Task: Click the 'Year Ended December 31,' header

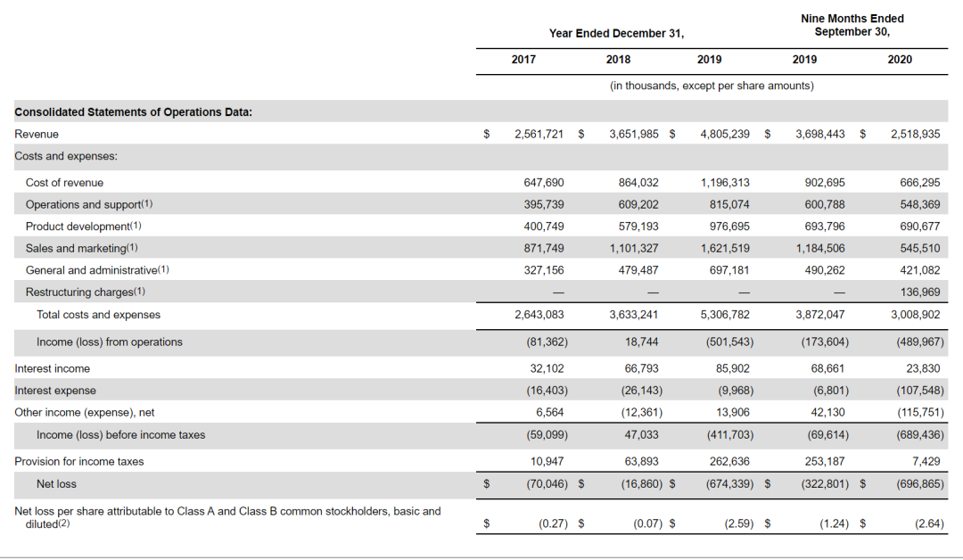Action: pos(616,33)
